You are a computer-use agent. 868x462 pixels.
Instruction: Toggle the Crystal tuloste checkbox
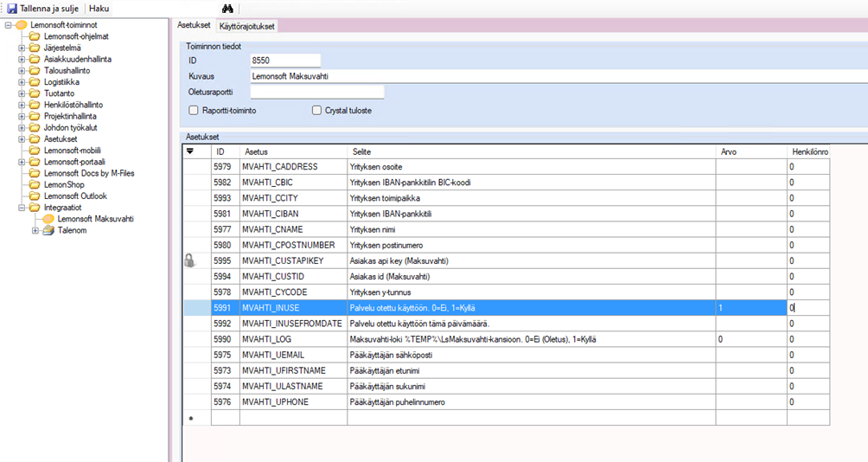[316, 111]
